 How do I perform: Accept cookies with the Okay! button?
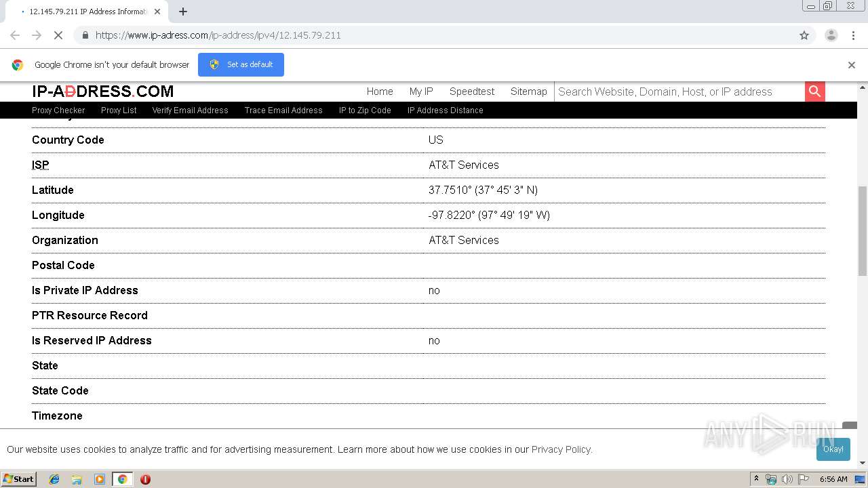[833, 449]
